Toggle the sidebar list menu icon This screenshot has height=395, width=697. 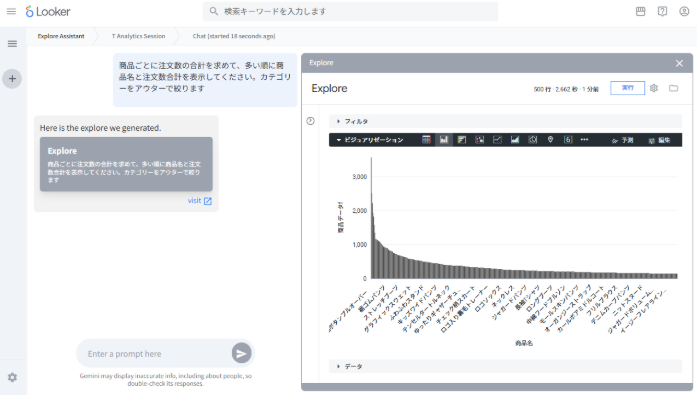point(12,44)
